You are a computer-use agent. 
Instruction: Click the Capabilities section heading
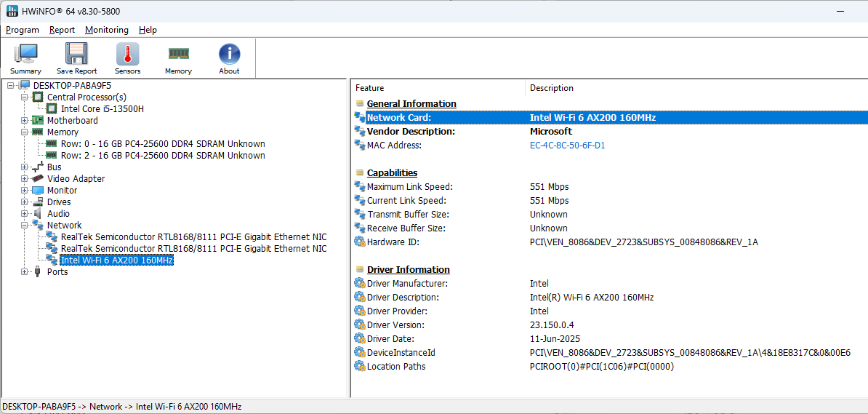point(392,173)
